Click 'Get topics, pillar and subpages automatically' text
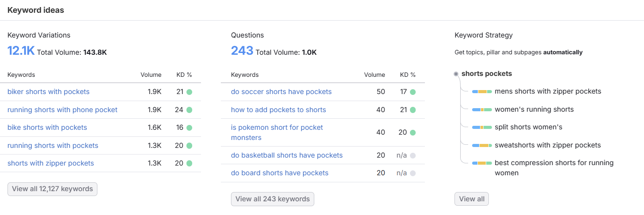This screenshot has width=644, height=215. (518, 52)
